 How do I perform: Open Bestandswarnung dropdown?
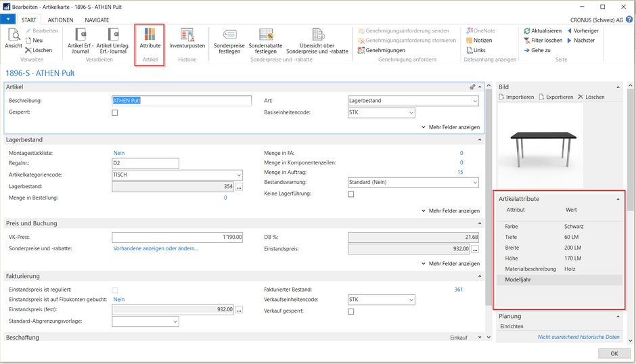[x=475, y=183]
